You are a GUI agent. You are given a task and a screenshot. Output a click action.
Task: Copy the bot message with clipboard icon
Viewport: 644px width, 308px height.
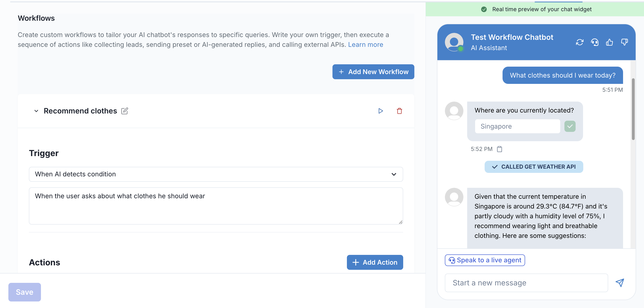click(499, 149)
